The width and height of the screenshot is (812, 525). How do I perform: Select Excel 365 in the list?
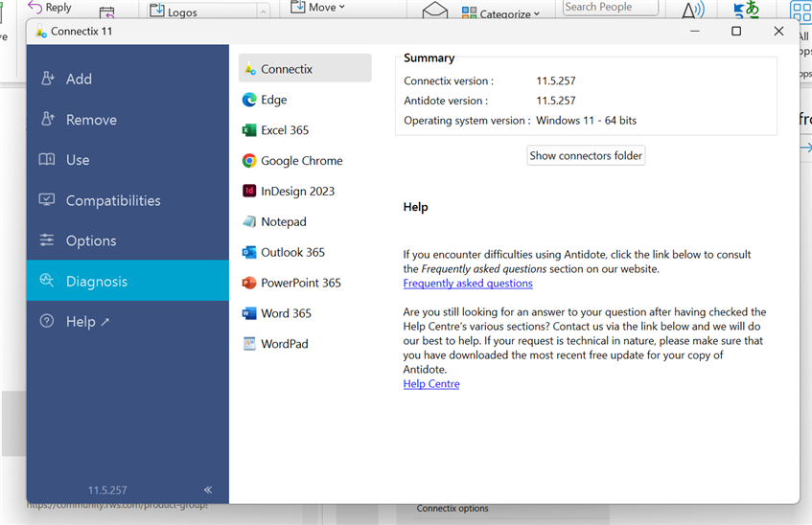point(305,130)
